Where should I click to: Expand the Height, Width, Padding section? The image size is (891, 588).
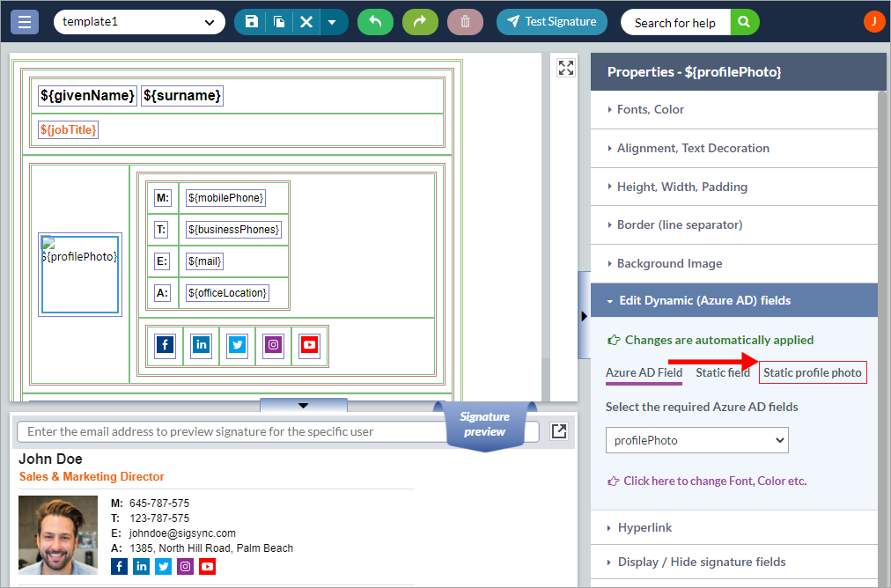click(x=681, y=187)
